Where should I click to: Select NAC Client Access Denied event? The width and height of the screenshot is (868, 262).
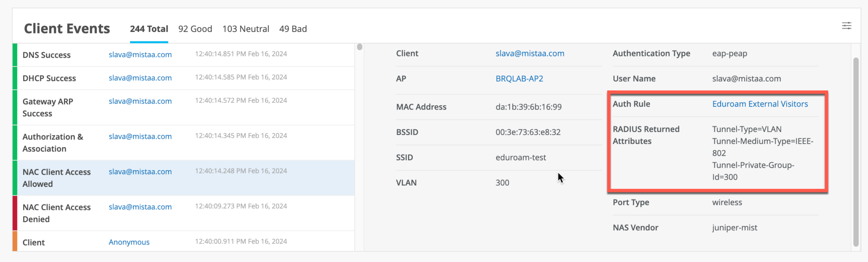[56, 213]
